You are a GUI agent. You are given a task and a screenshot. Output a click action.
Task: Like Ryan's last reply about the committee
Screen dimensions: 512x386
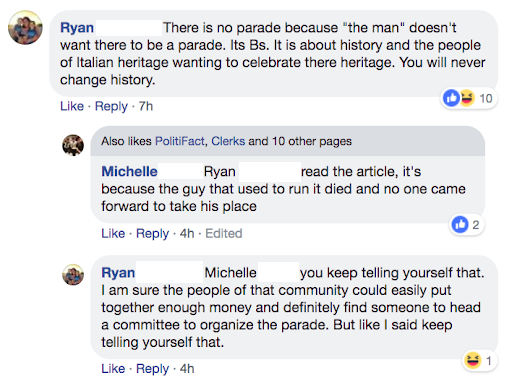coord(113,368)
